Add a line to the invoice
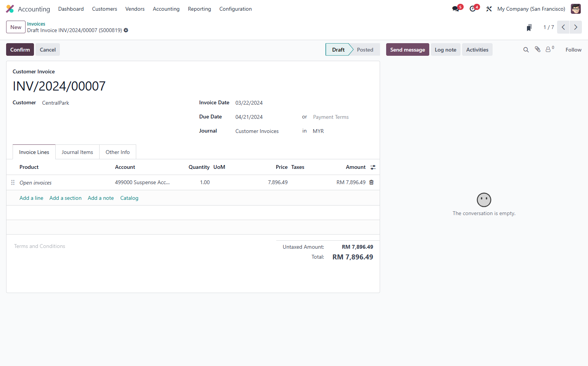The image size is (588, 366). click(31, 198)
